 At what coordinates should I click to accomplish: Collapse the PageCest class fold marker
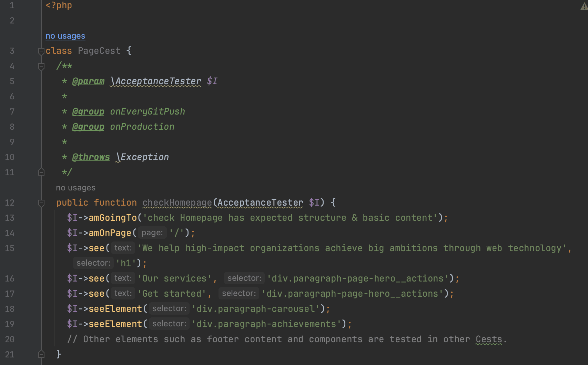coord(41,51)
